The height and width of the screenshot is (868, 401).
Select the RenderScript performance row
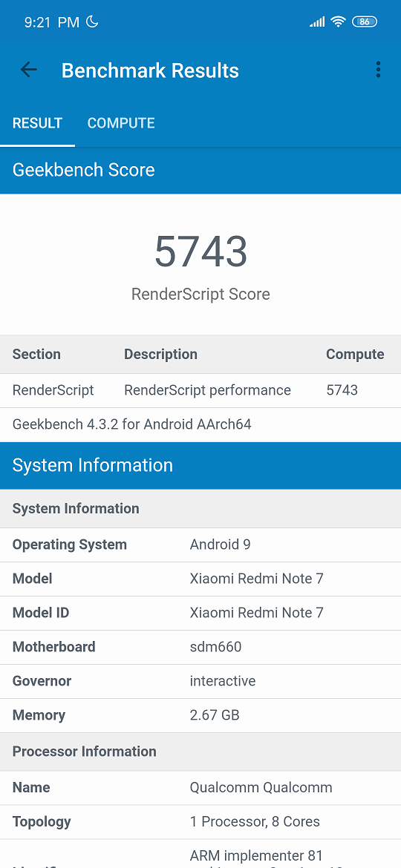click(x=200, y=390)
